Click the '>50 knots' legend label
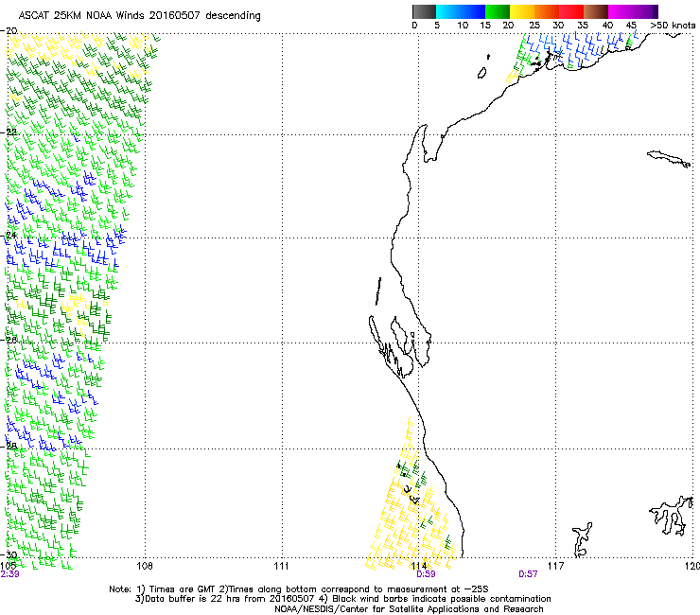 pos(673,26)
